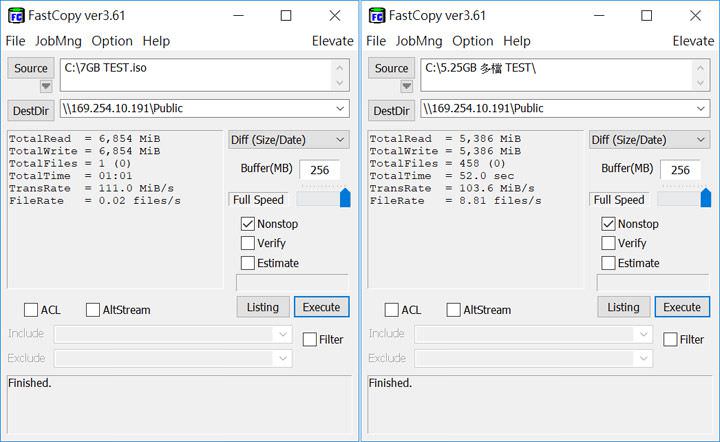This screenshot has height=442, width=720.
Task: Open JobMng menu in right window
Action: (419, 41)
